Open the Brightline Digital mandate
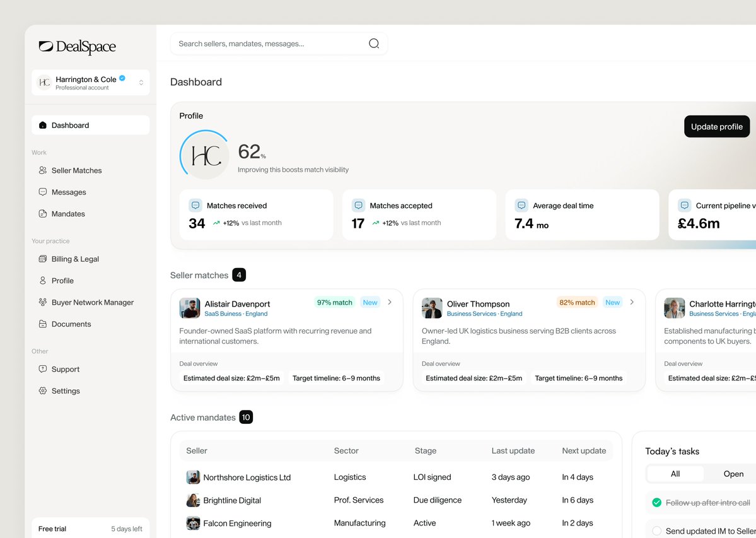The image size is (756, 538). pyautogui.click(x=232, y=501)
